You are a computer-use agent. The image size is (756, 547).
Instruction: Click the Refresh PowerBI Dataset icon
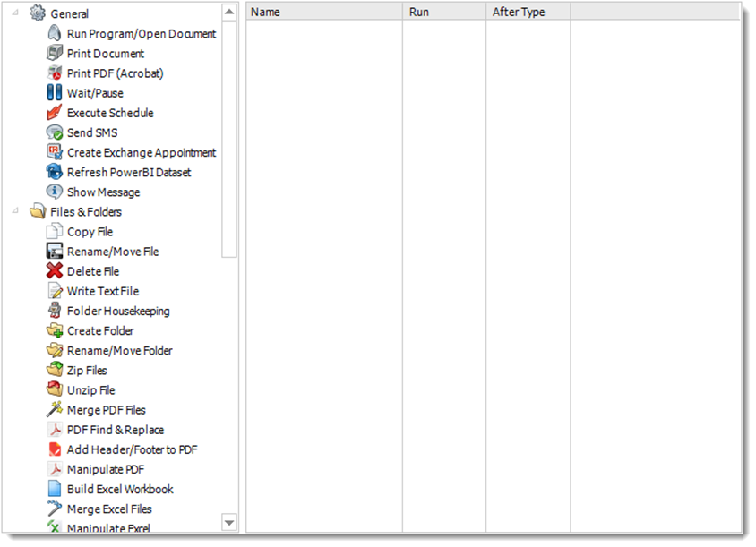point(55,172)
